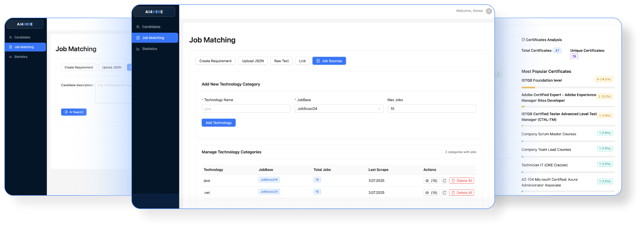The width and height of the screenshot is (644, 231).
Task: Click the JobScout24 tag in the java row
Action: coord(269,180)
